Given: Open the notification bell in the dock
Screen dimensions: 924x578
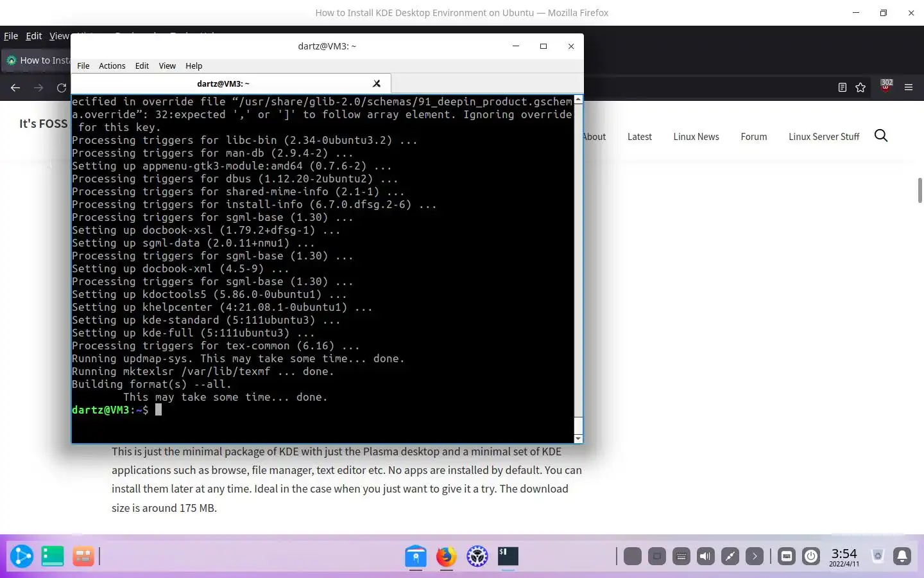Looking at the screenshot, I should [x=902, y=556].
